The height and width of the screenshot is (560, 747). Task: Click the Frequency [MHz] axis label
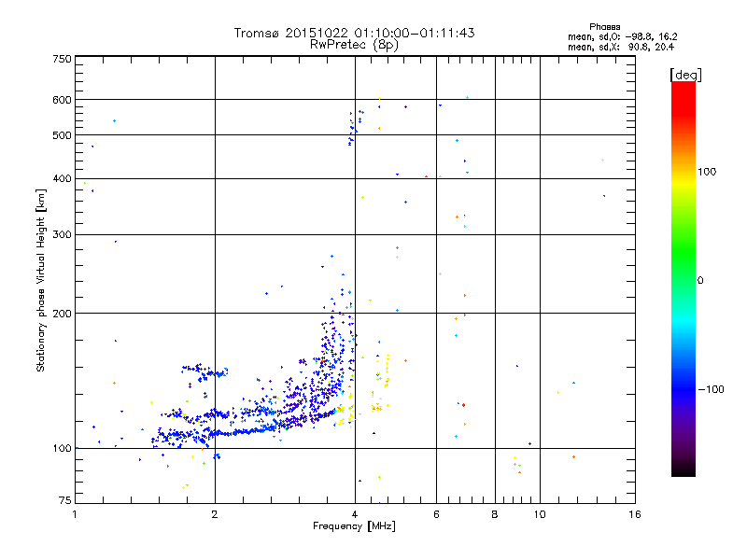(354, 526)
